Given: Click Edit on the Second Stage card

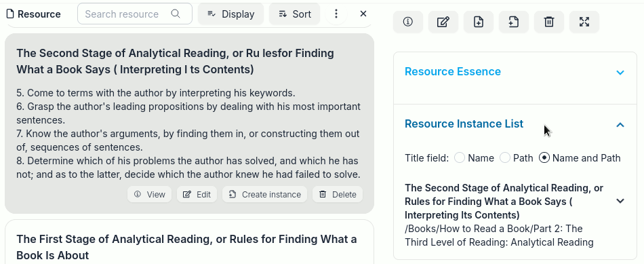Looking at the screenshot, I should [197, 195].
